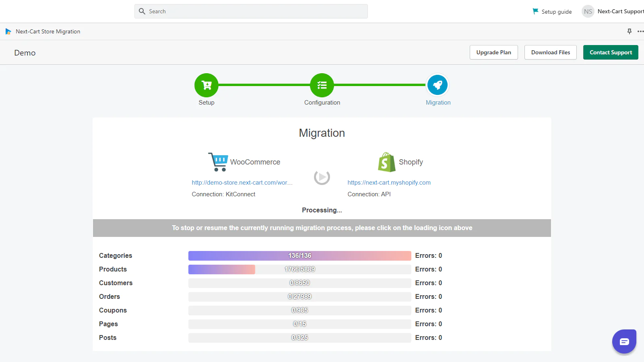Click the Products progress bar
The width and height of the screenshot is (644, 362).
click(x=299, y=269)
